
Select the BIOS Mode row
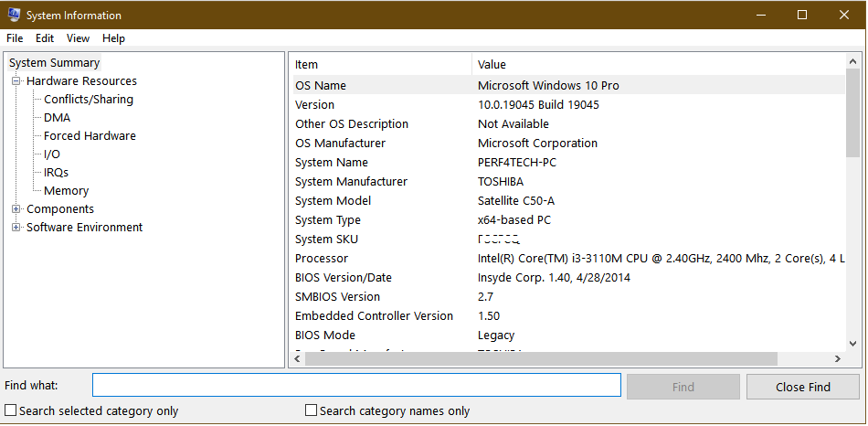tap(568, 335)
